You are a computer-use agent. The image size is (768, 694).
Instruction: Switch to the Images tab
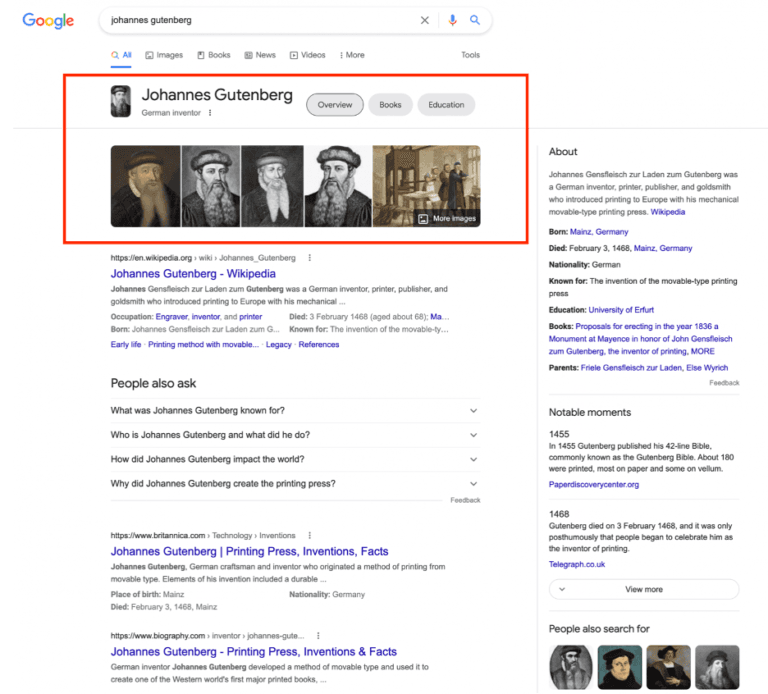pos(164,55)
